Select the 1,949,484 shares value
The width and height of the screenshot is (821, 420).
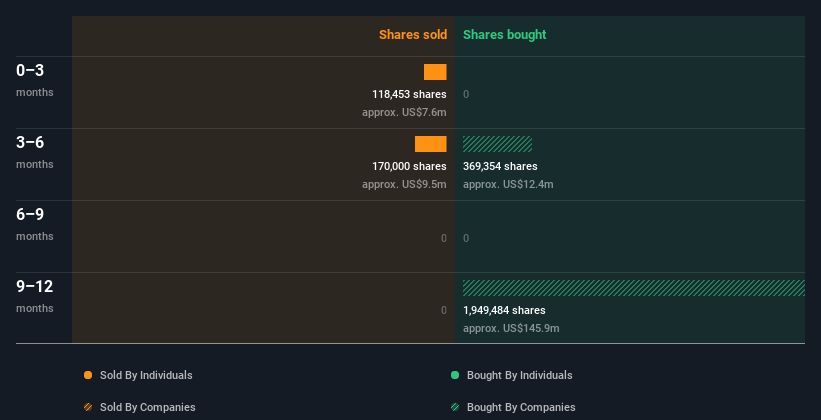click(x=504, y=311)
